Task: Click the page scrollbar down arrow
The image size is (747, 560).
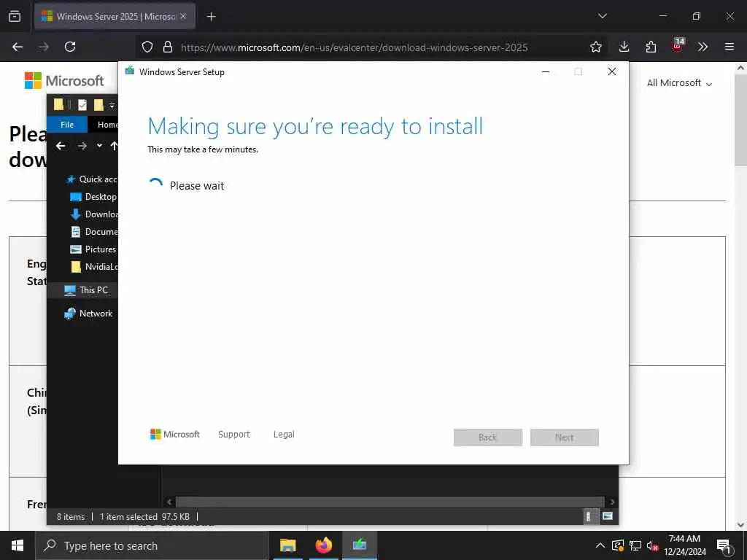Action: [741, 525]
